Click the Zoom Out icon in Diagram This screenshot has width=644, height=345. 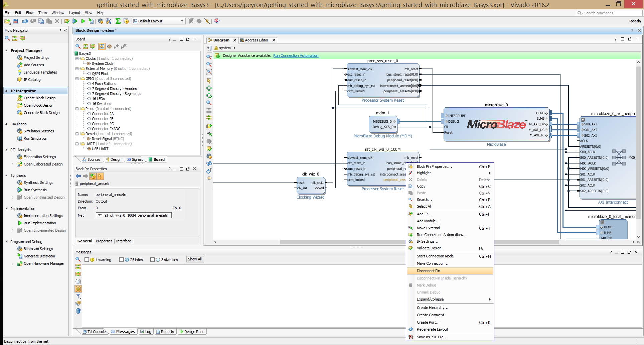[x=209, y=64]
